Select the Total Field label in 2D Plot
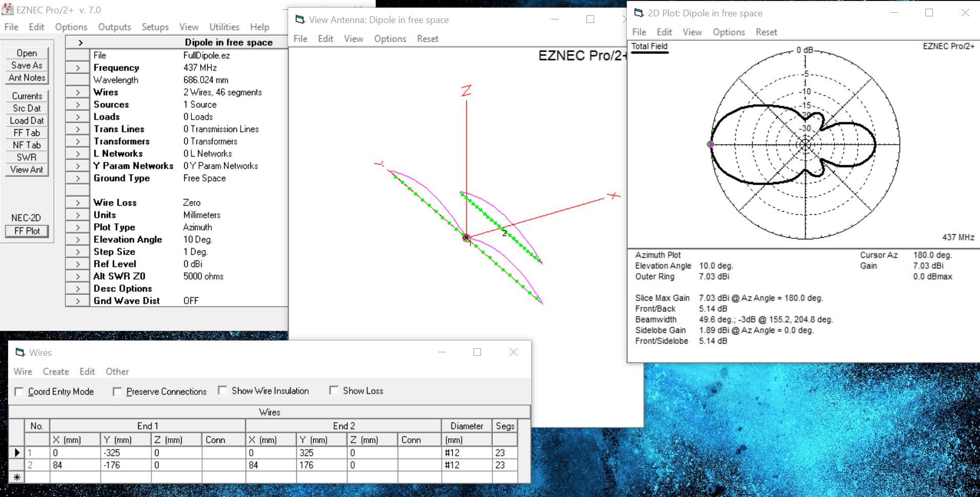980x497 pixels. coord(649,47)
